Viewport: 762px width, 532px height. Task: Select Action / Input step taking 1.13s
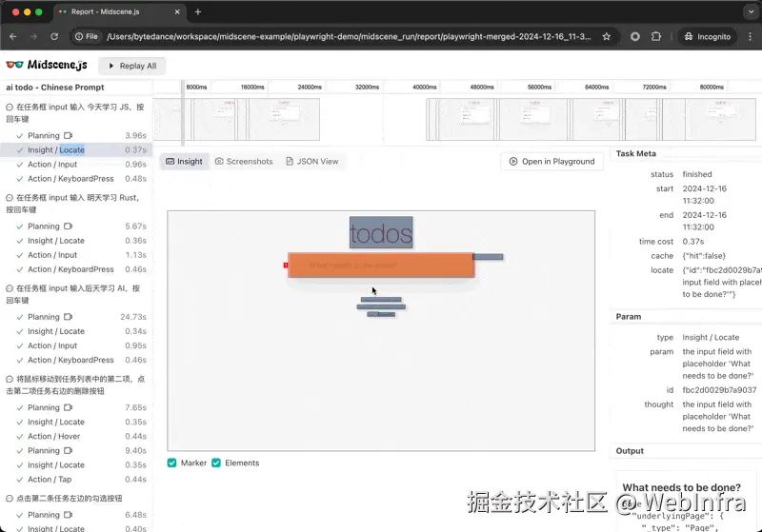pyautogui.click(x=76, y=255)
